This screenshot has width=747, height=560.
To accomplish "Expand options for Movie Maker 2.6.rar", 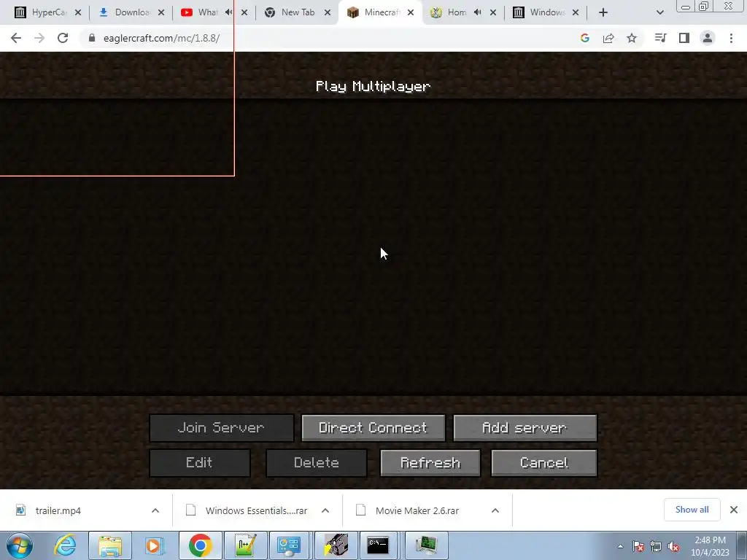I will pyautogui.click(x=495, y=510).
